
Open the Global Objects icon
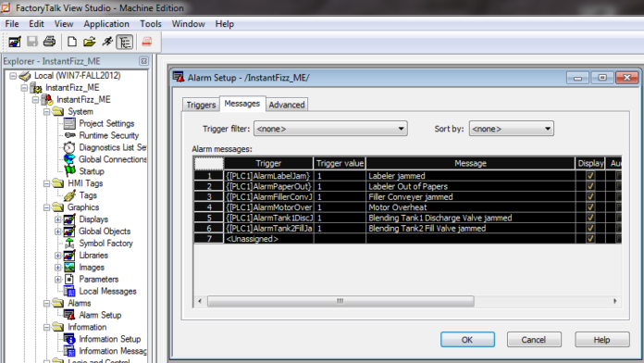tap(69, 231)
